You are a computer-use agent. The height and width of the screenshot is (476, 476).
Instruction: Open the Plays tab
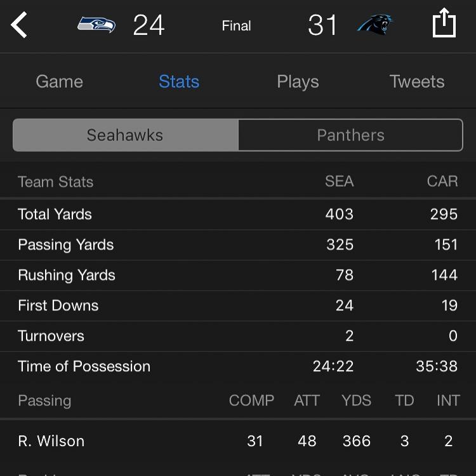[x=298, y=82]
